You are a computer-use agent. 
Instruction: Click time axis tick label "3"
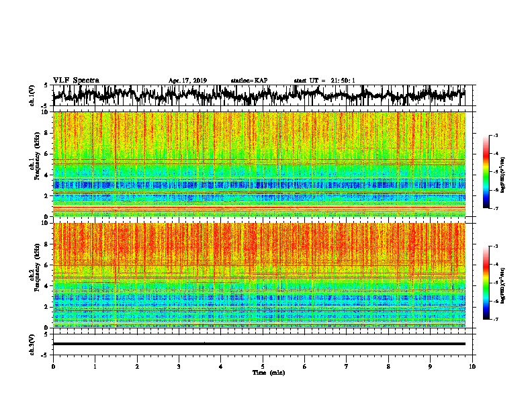coord(179,367)
